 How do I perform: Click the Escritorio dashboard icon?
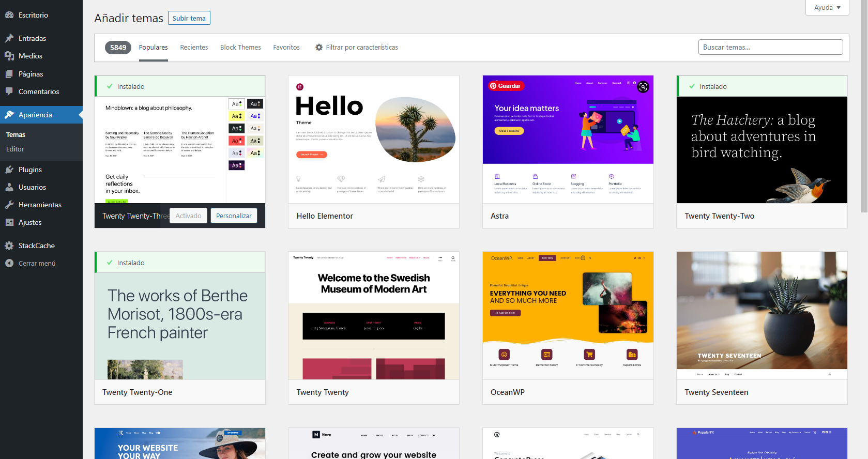tap(9, 15)
